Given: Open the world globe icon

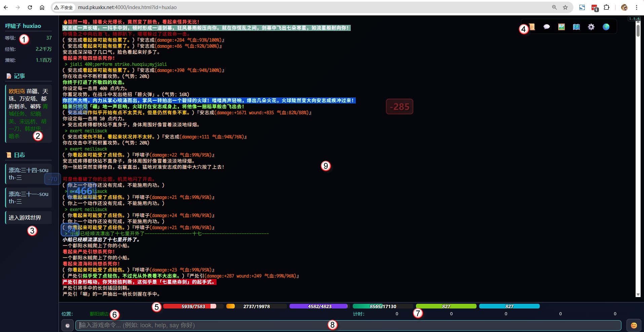Looking at the screenshot, I should tap(606, 27).
